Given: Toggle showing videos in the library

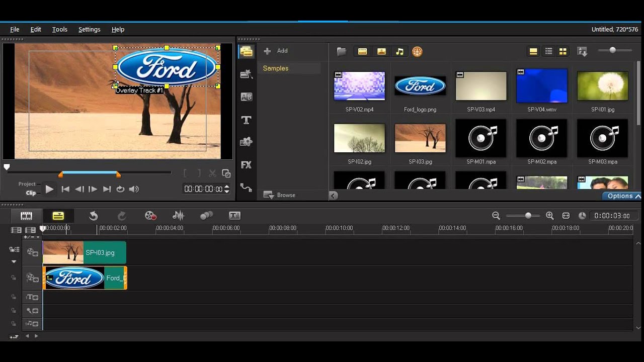Looking at the screenshot, I should (362, 51).
